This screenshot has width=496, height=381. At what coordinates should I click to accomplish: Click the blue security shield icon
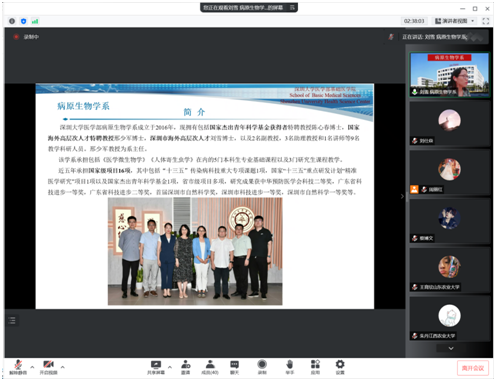(23, 21)
